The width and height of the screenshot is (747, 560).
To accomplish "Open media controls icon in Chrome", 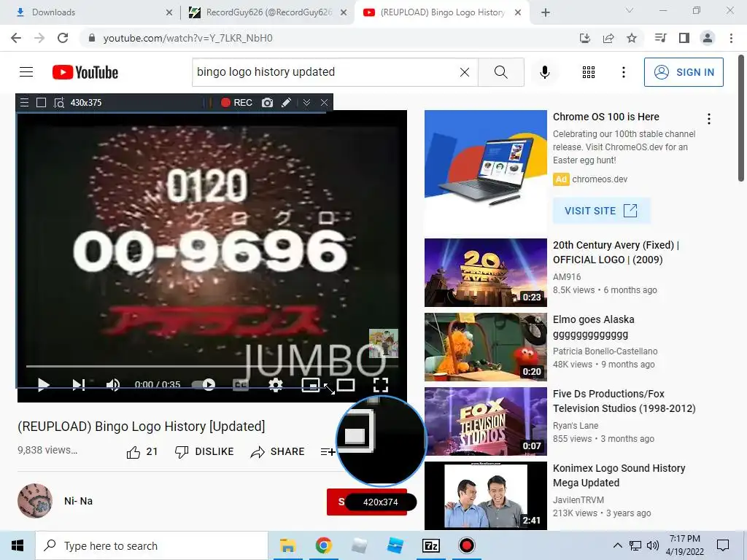I will (x=660, y=38).
